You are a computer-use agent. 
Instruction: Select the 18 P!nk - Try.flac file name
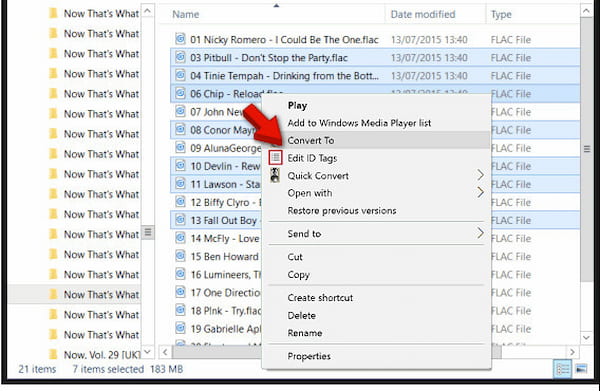(x=226, y=311)
